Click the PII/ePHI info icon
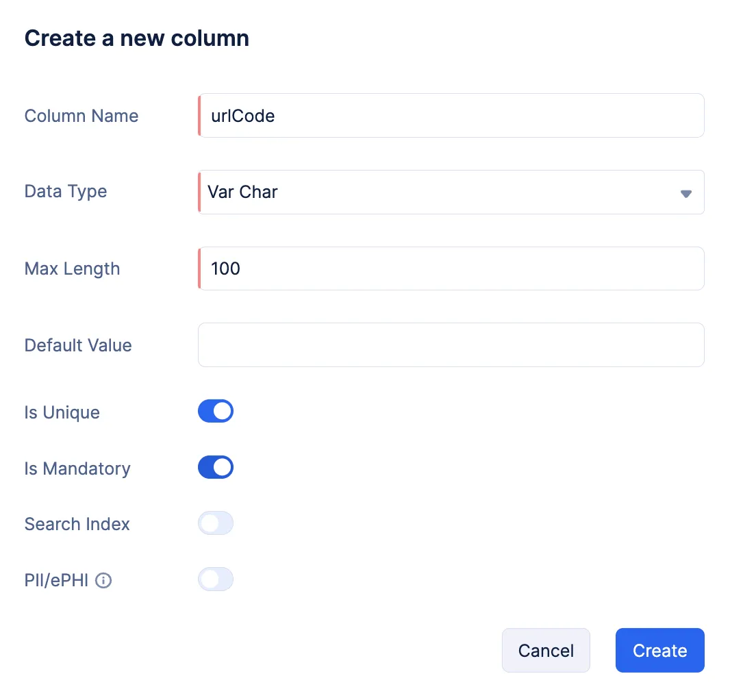This screenshot has height=700, width=730. [x=103, y=581]
